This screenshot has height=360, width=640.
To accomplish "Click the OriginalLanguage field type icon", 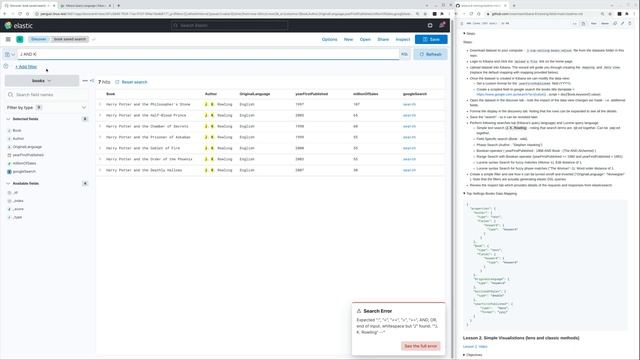I will pos(9,147).
